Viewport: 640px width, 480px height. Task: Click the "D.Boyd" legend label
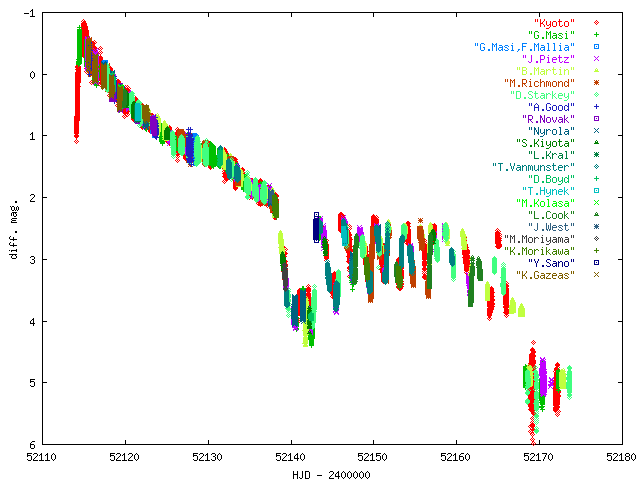551,179
